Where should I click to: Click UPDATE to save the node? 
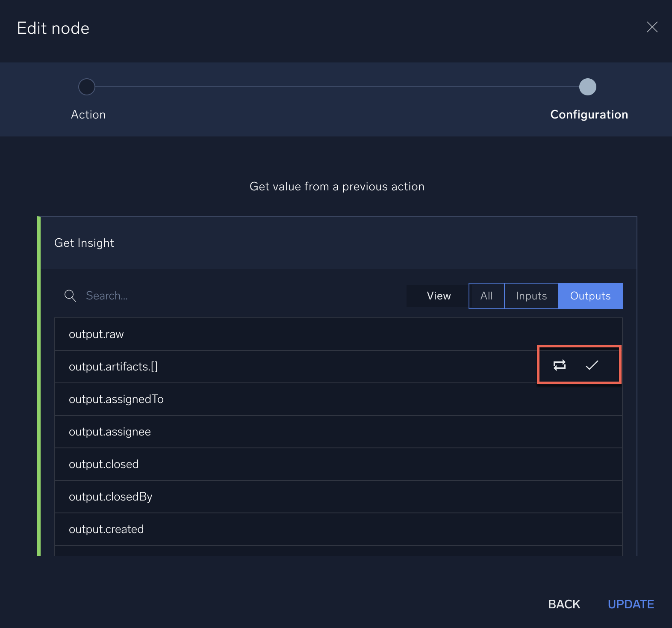(631, 604)
